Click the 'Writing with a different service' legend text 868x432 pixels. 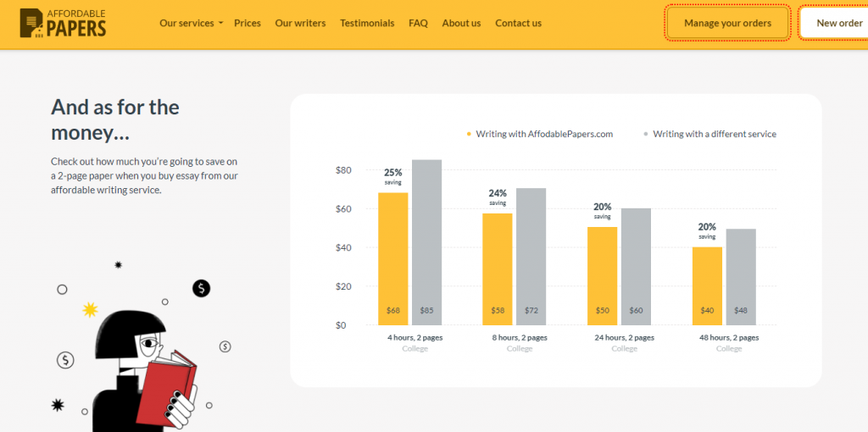click(x=715, y=134)
